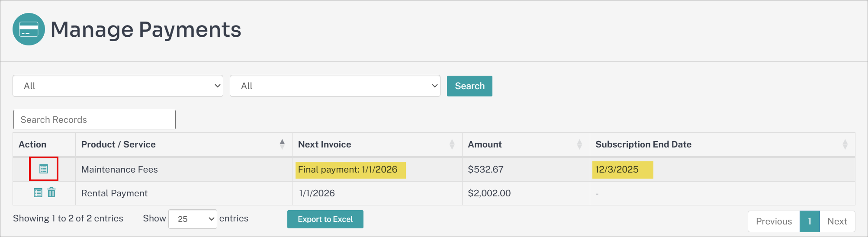Sort by Next Invoice column arrows
The image size is (868, 237).
click(x=452, y=144)
